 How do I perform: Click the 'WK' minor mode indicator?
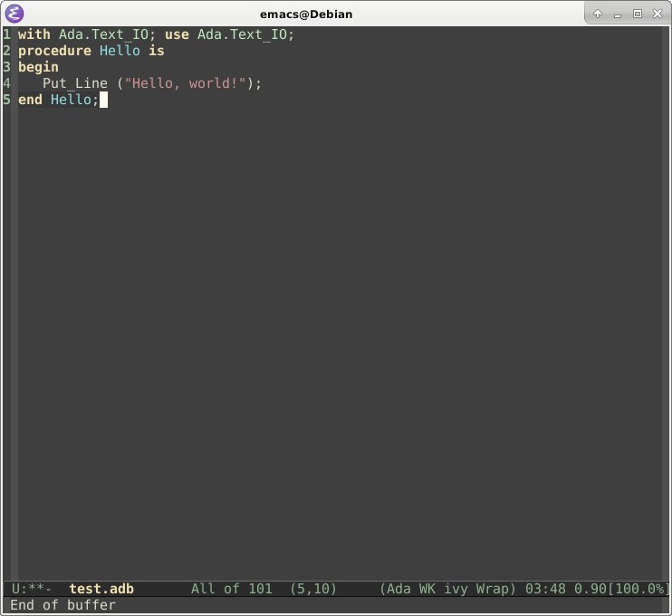427,589
